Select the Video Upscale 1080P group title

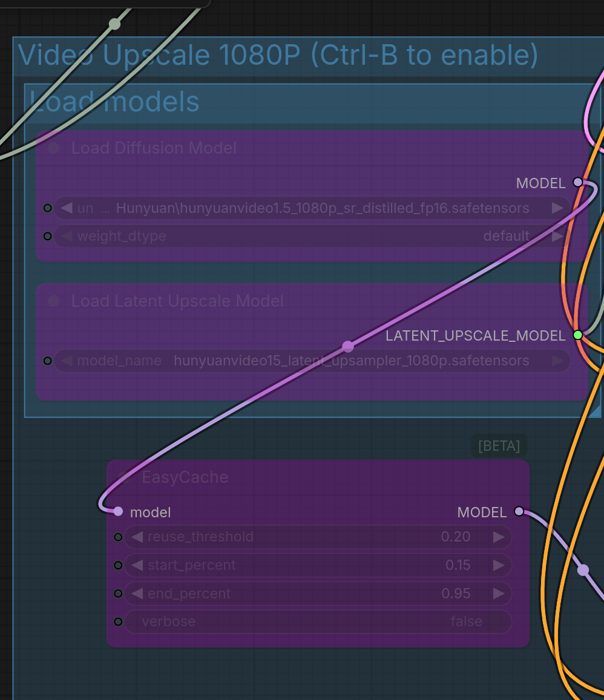[278, 55]
